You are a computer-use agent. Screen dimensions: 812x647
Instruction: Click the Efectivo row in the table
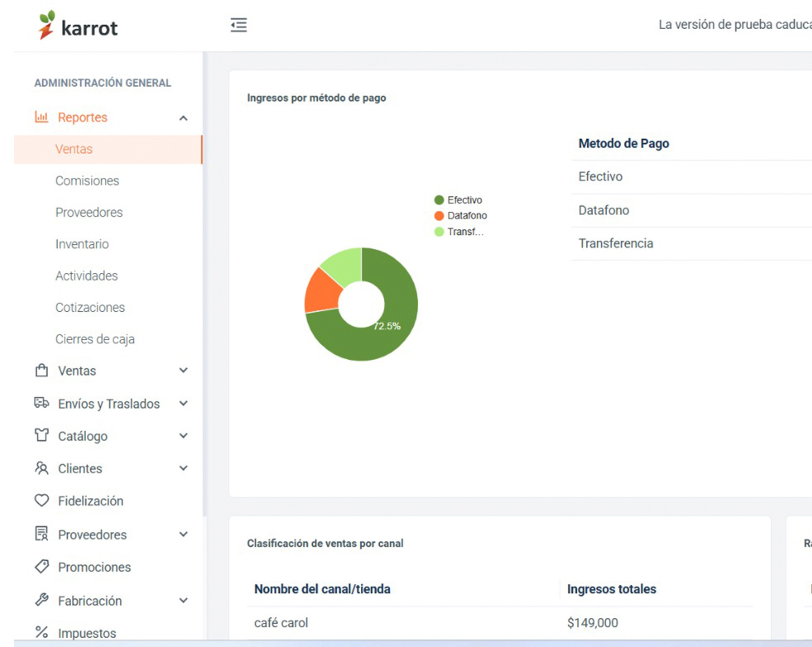pos(691,176)
